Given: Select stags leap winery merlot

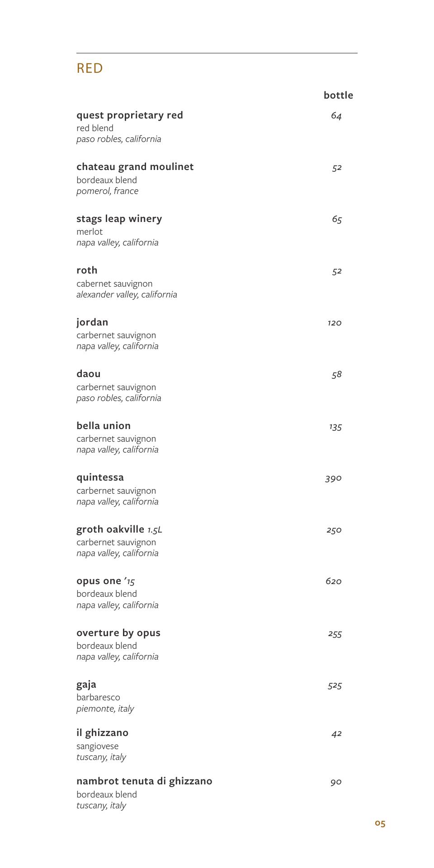Looking at the screenshot, I should pyautogui.click(x=119, y=219).
